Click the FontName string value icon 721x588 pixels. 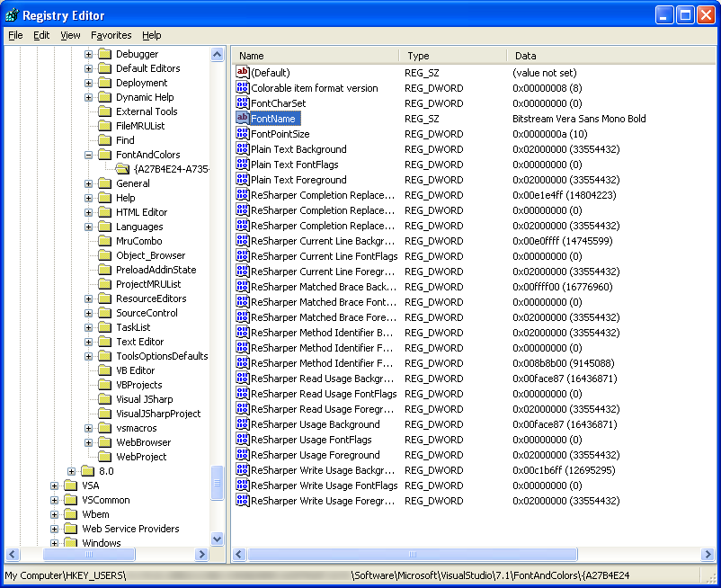pyautogui.click(x=242, y=119)
